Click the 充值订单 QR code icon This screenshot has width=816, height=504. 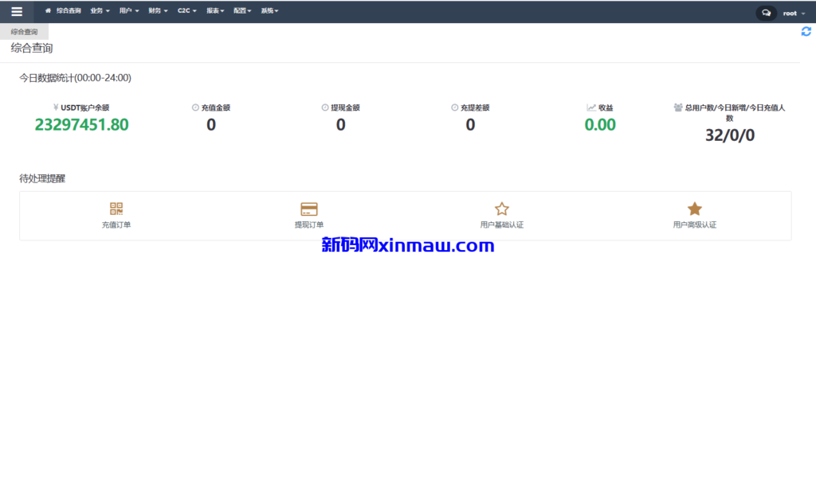(116, 209)
